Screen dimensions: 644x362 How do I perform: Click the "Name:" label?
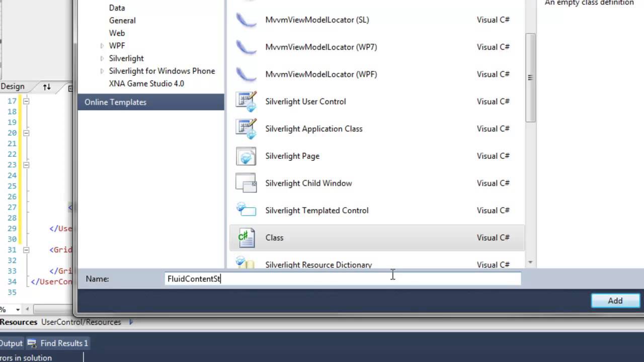pyautogui.click(x=97, y=279)
